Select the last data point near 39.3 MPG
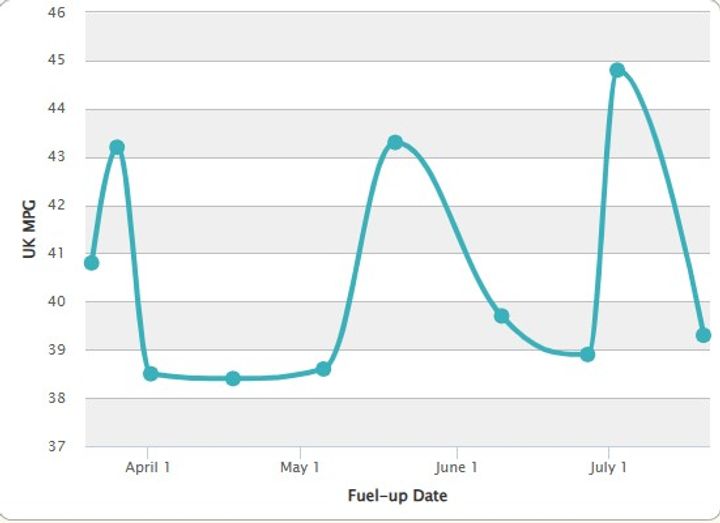The width and height of the screenshot is (720, 523). coord(703,335)
